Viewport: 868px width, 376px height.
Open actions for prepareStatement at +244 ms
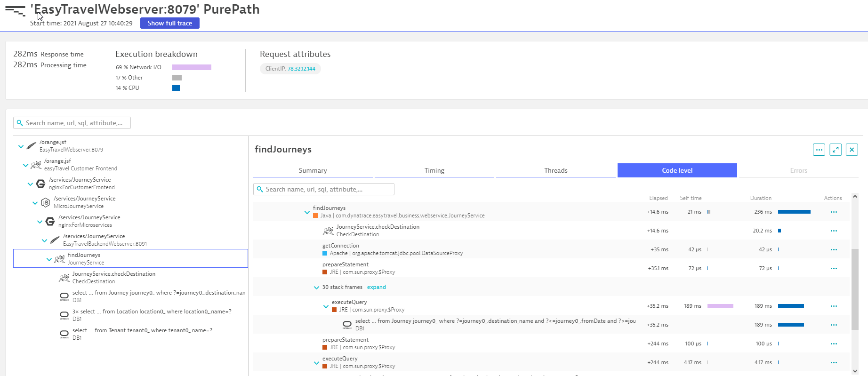point(834,344)
